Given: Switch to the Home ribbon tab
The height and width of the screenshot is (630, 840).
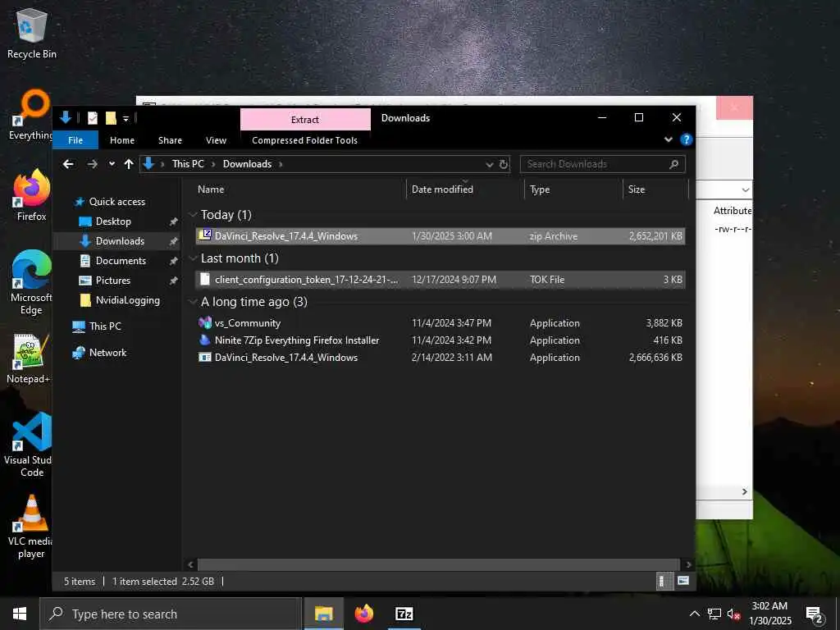Looking at the screenshot, I should click(x=122, y=140).
